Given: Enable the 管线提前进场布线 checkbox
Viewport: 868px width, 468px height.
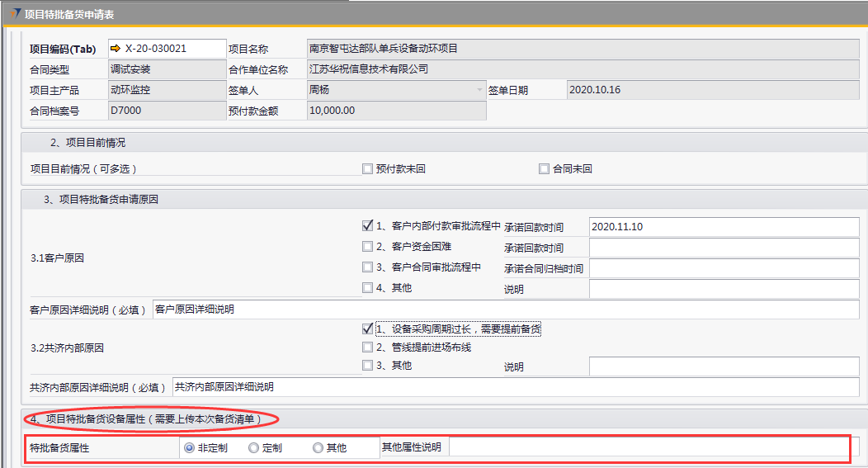Looking at the screenshot, I should click(x=368, y=347).
